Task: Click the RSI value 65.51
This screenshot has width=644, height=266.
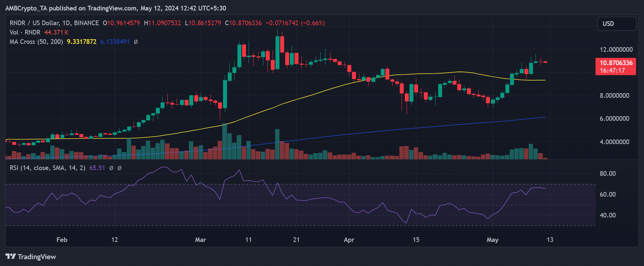Action: coord(97,168)
